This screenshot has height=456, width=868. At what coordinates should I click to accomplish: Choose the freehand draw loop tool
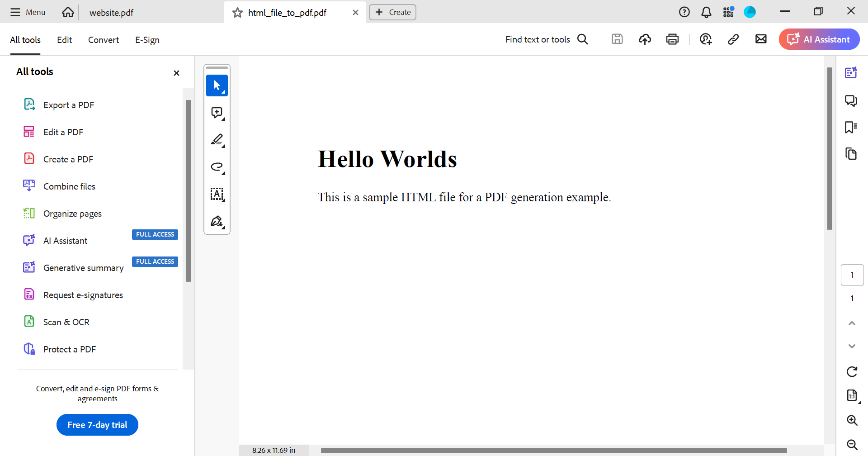217,167
